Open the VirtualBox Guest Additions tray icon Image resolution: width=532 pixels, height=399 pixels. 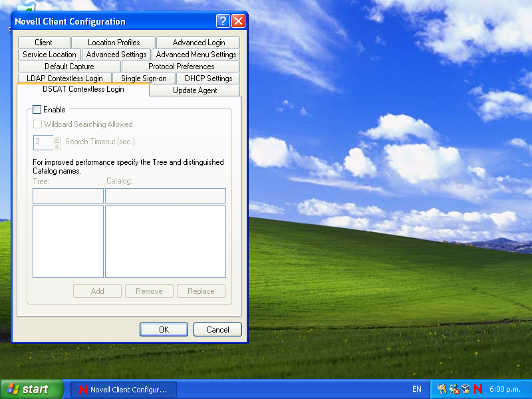click(465, 389)
